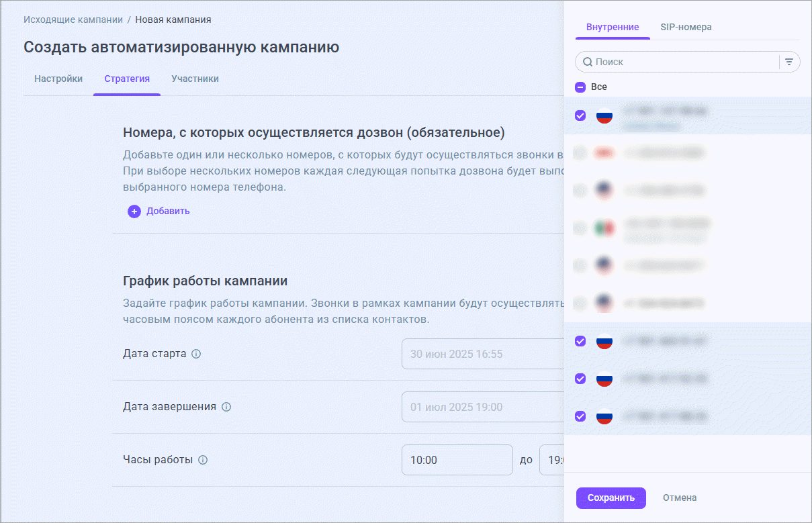Switch to the SIP-номера tab
812x523 pixels.
tap(686, 28)
